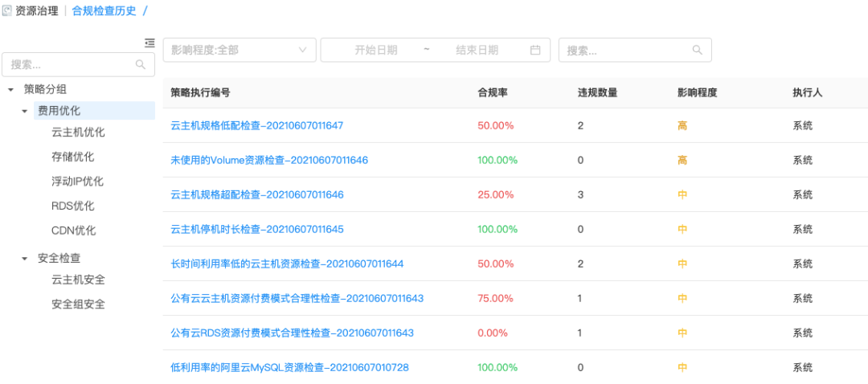This screenshot has height=384, width=868.
Task: Click violation count 3 cell
Action: (580, 194)
